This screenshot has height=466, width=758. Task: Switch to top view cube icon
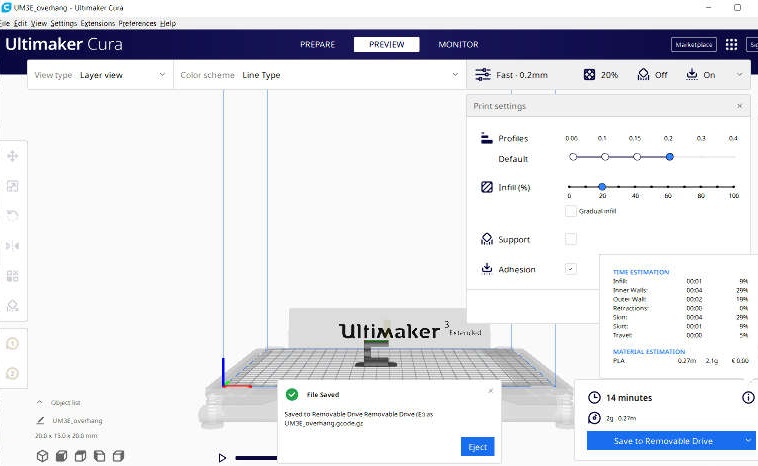(80, 456)
